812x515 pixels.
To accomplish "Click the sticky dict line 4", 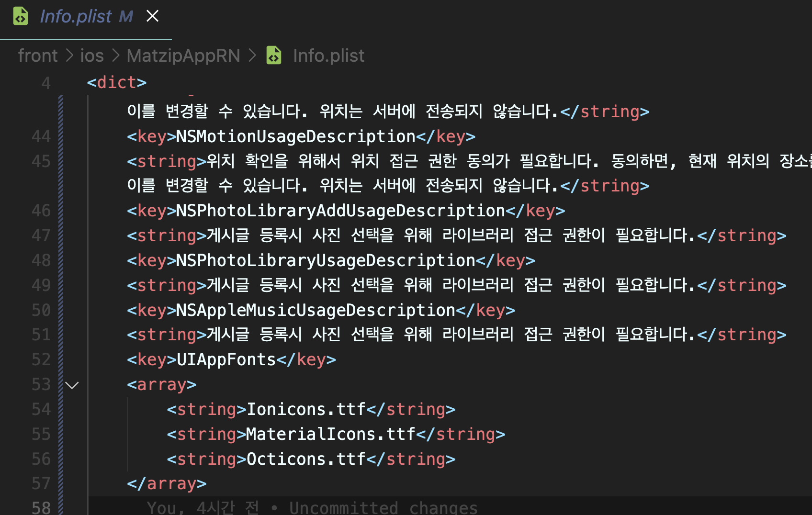I will (x=117, y=82).
